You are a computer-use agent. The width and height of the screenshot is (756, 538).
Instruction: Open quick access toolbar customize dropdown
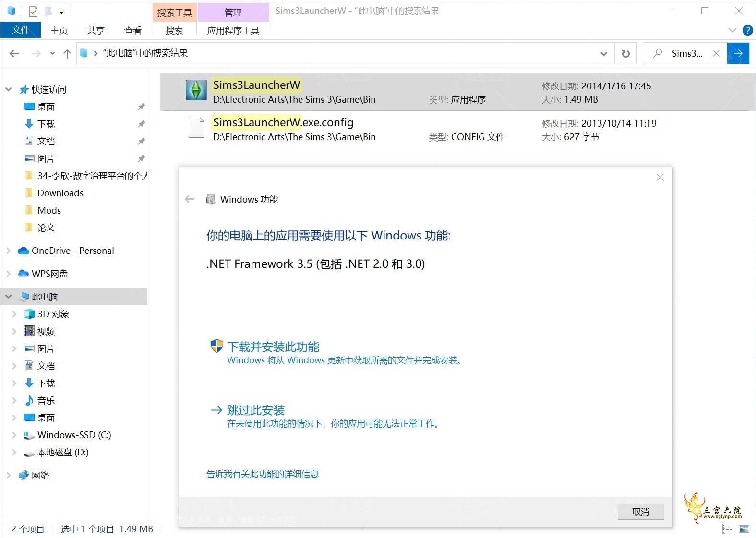pyautogui.click(x=61, y=12)
